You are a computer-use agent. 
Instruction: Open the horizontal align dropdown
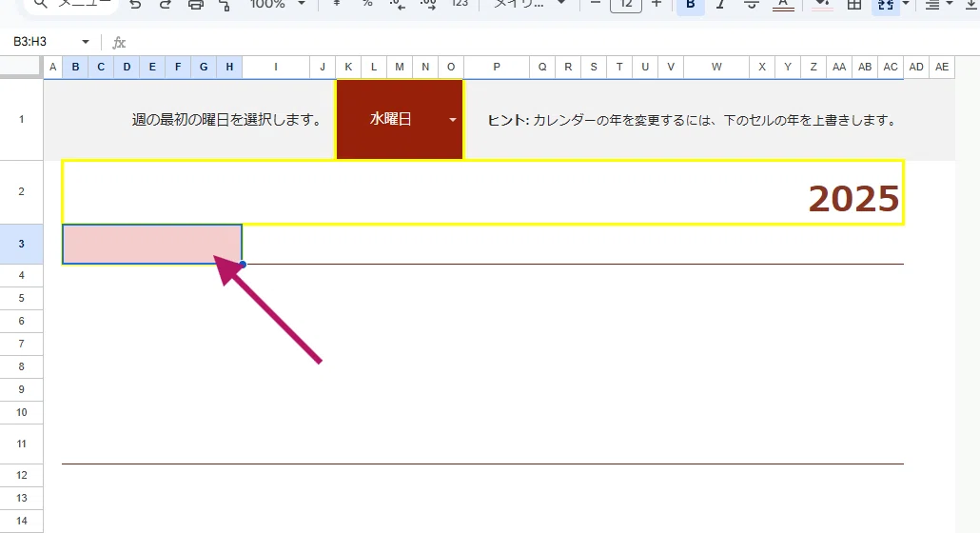pos(939,5)
